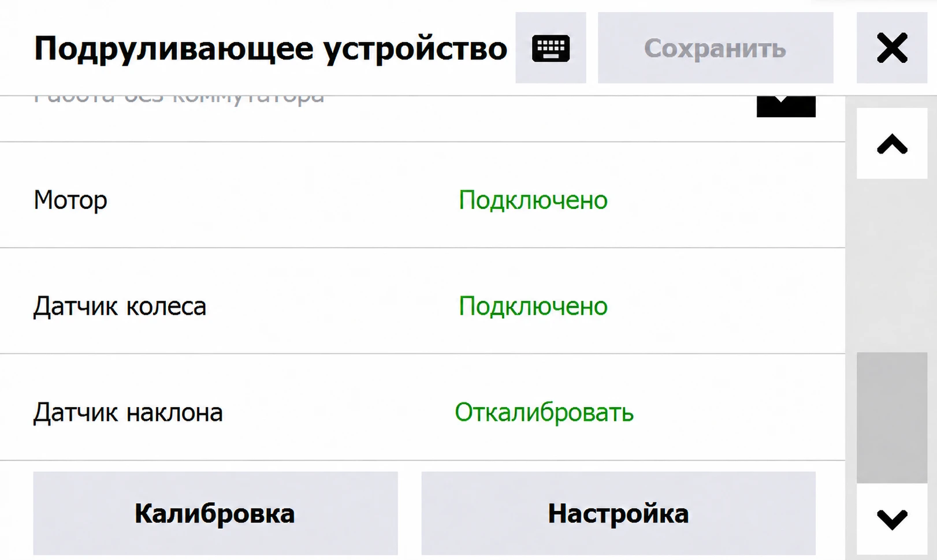Click the Подруливающее устройство title text
Image resolution: width=937 pixels, height=560 pixels.
[x=270, y=49]
